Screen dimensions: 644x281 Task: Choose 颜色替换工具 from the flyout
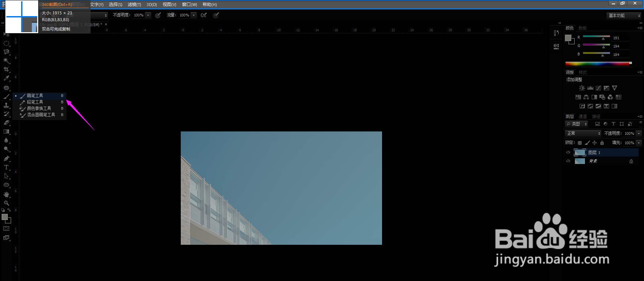(x=39, y=108)
